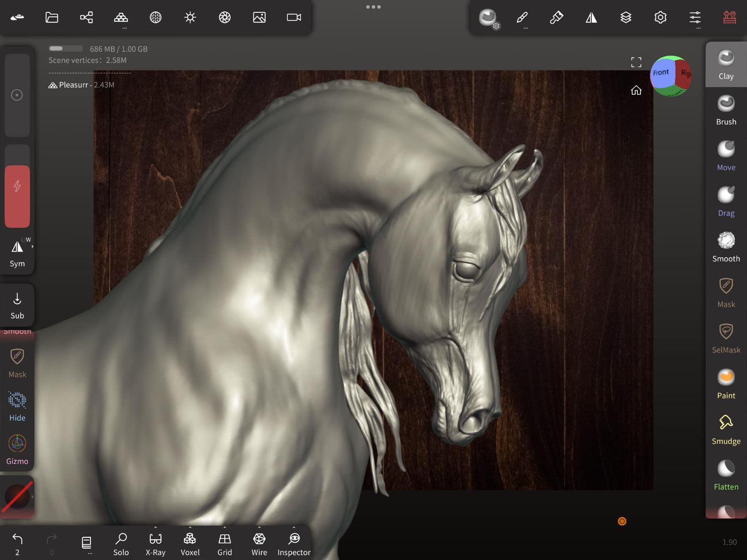The width and height of the screenshot is (747, 560).
Task: Open the Camera settings menu
Action: point(294,18)
